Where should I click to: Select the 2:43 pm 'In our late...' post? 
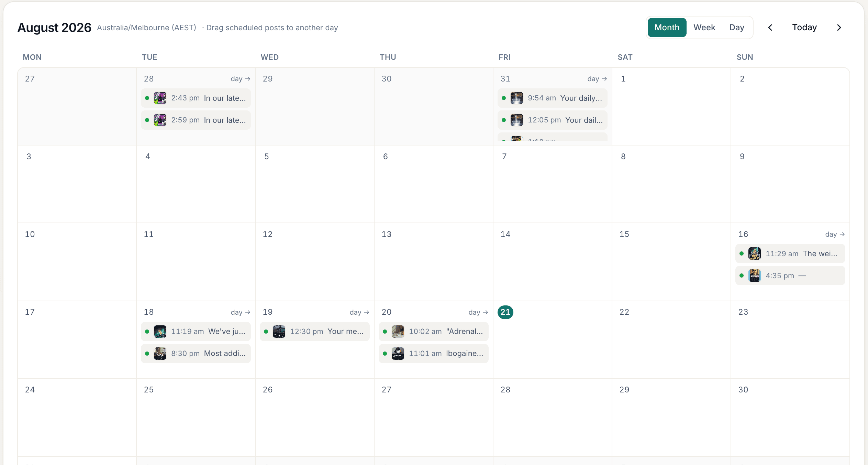[196, 98]
